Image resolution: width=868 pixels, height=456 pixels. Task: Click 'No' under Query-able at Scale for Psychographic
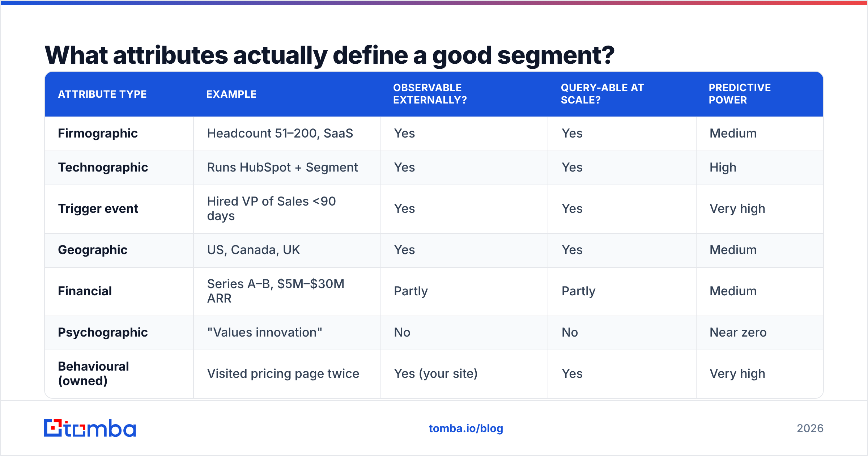pyautogui.click(x=570, y=333)
